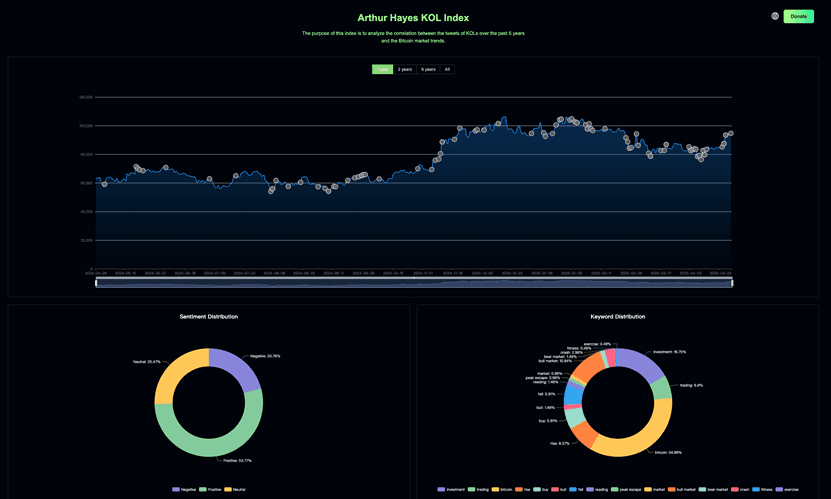Switch chart to 2 years range
The height and width of the screenshot is (499, 831).
pos(405,69)
